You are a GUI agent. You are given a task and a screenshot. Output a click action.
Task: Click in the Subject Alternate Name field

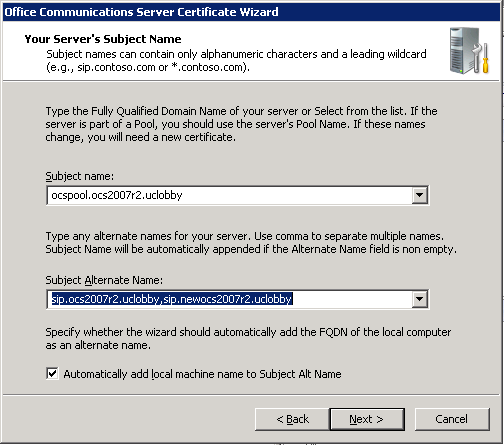point(229,299)
